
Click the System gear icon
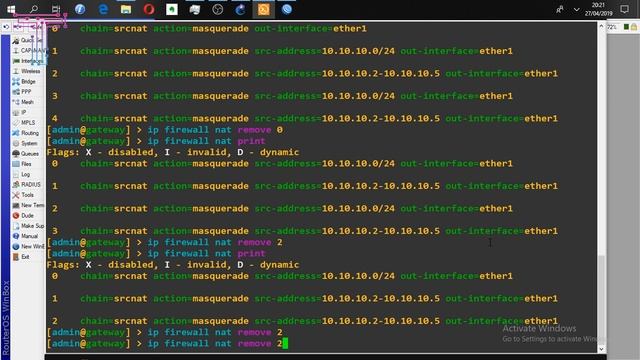click(16, 143)
